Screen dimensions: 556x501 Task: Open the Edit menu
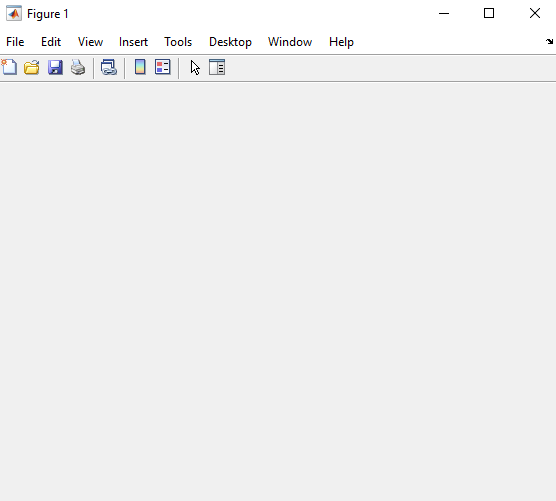click(x=51, y=42)
